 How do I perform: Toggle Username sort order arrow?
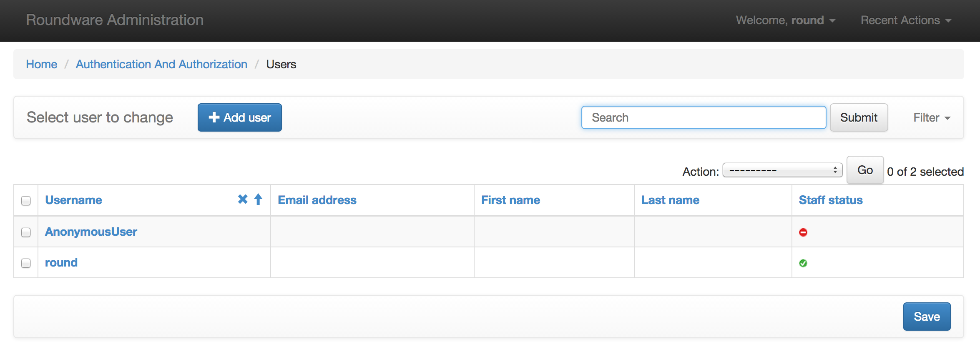pyautogui.click(x=258, y=199)
